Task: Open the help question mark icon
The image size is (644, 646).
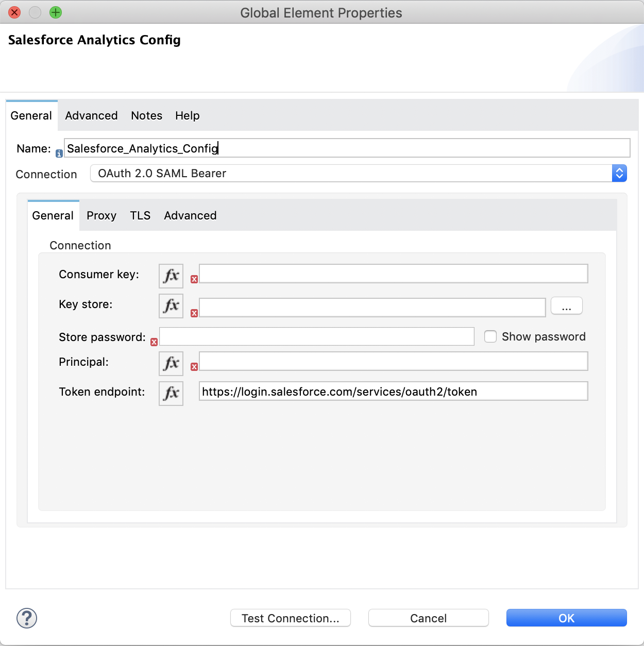Action: coord(26,618)
